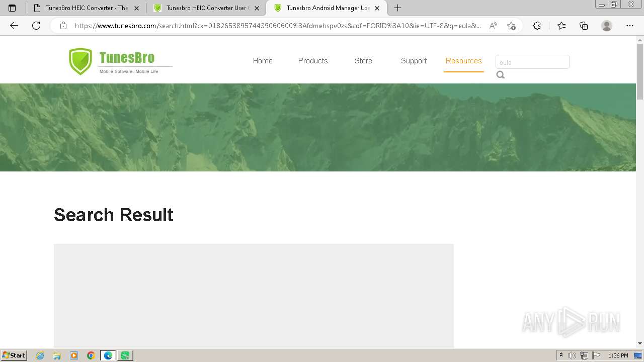644x362 pixels.
Task: Click the volume tray icon
Action: tap(572, 355)
